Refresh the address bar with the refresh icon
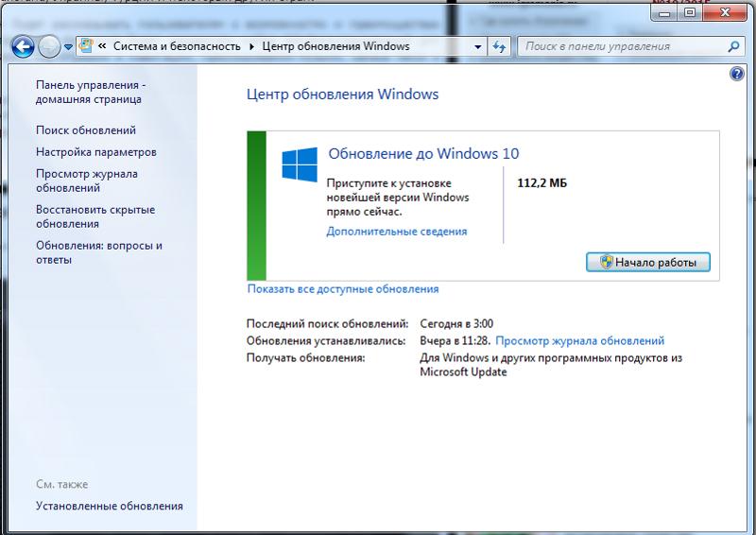The height and width of the screenshot is (535, 756). tap(499, 47)
